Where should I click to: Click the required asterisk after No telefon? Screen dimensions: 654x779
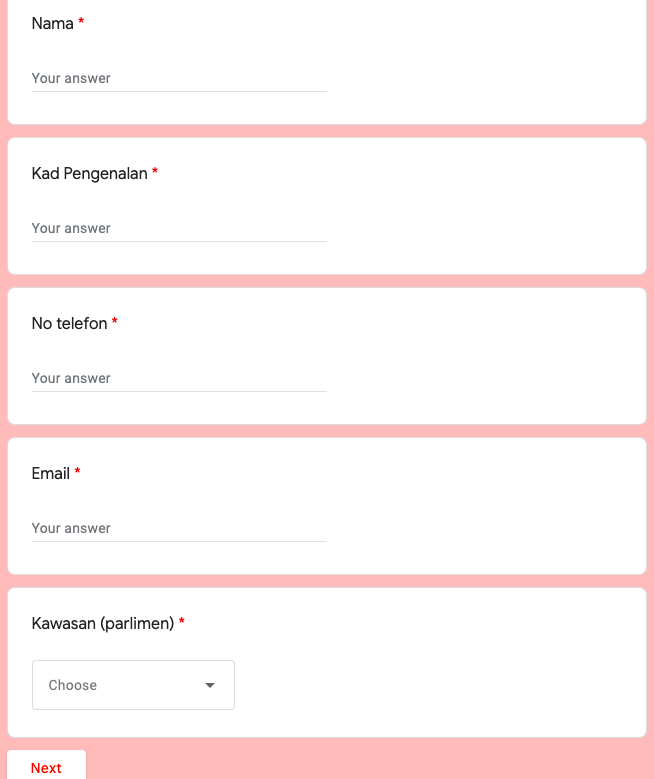(x=115, y=323)
